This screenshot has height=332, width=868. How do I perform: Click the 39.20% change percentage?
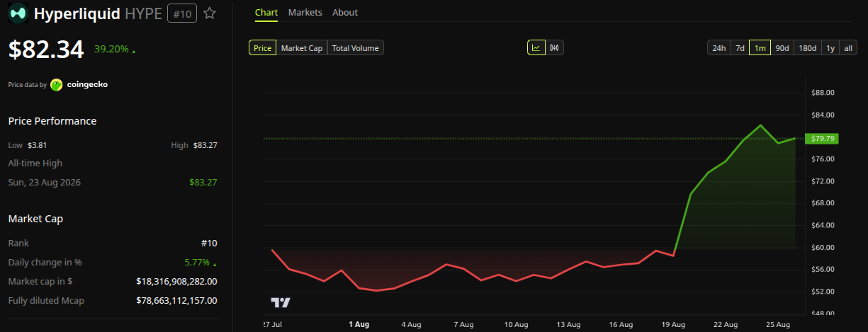(x=111, y=50)
